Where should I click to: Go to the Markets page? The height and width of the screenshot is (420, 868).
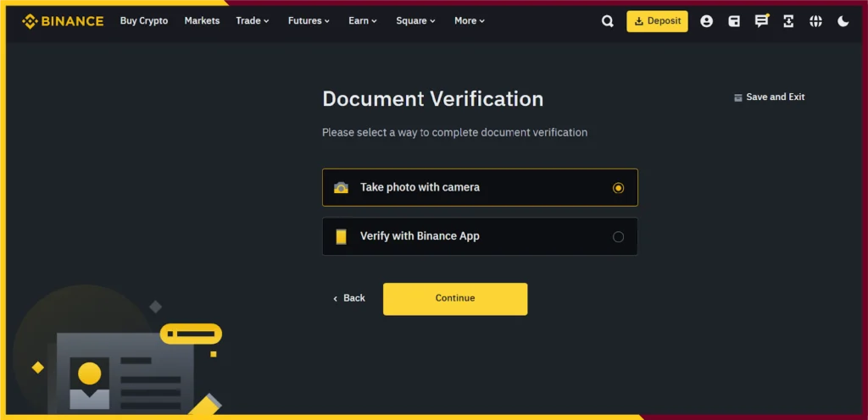(202, 21)
